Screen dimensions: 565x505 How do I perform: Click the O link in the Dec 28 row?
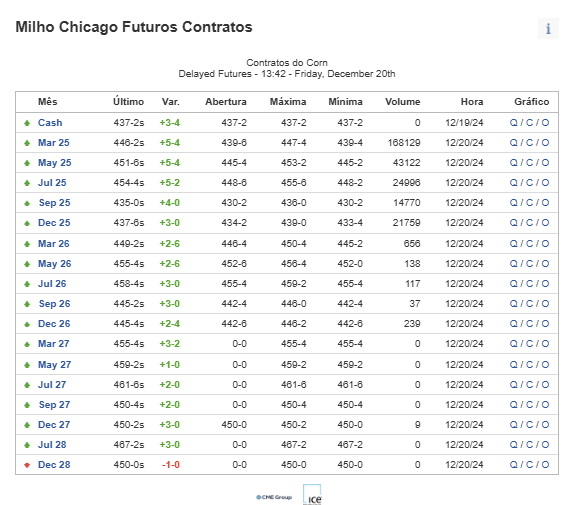tap(545, 465)
